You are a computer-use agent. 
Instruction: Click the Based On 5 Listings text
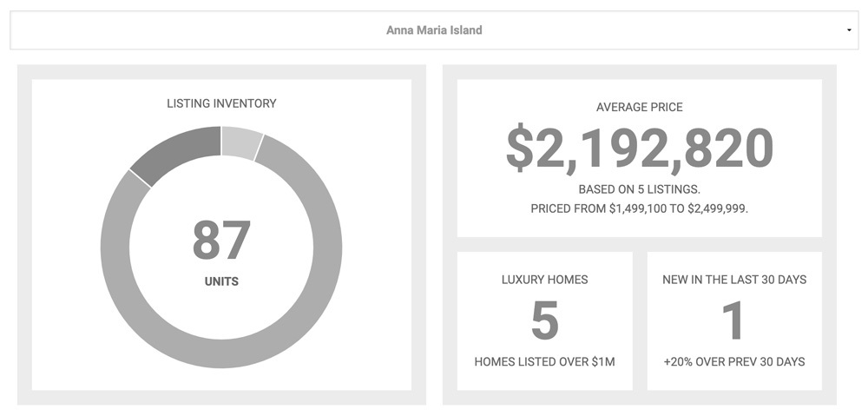tap(640, 189)
